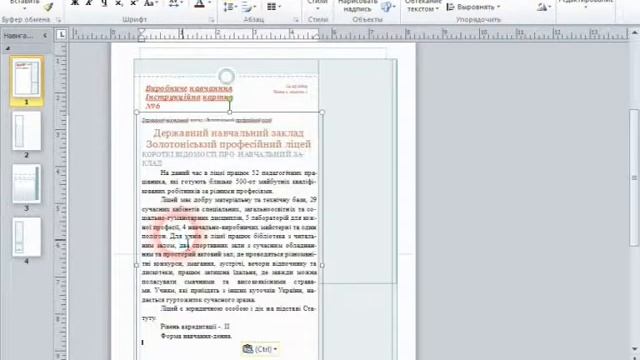Select the Format Painter brush
The width and height of the screenshot is (640, 360).
[x=48, y=7]
